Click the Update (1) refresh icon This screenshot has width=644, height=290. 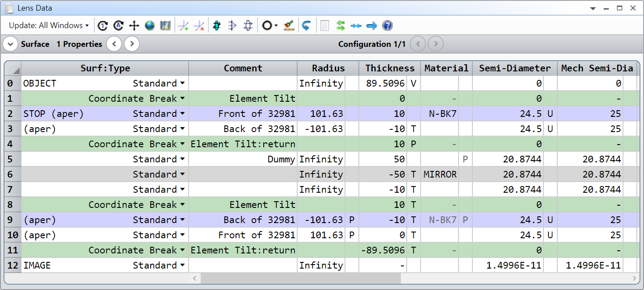pyautogui.click(x=102, y=26)
